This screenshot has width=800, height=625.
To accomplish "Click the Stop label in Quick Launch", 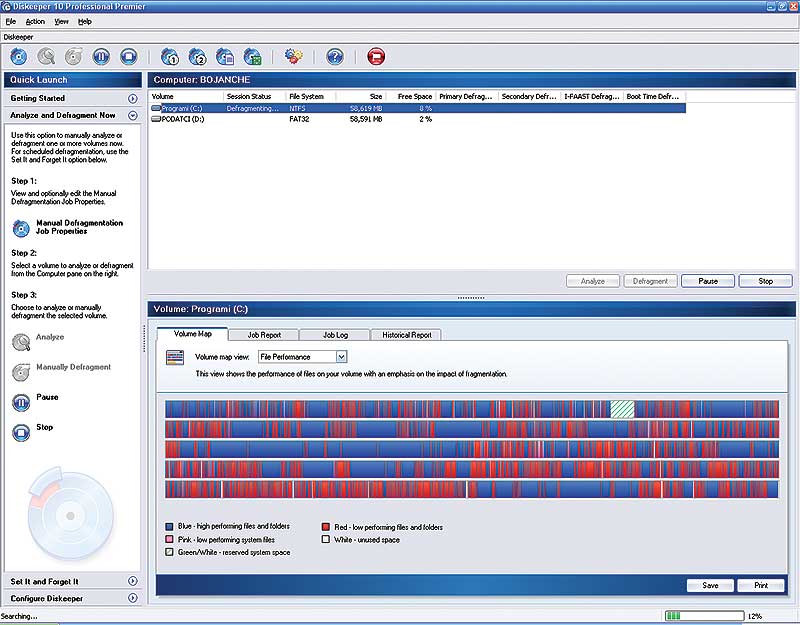I will 44,427.
